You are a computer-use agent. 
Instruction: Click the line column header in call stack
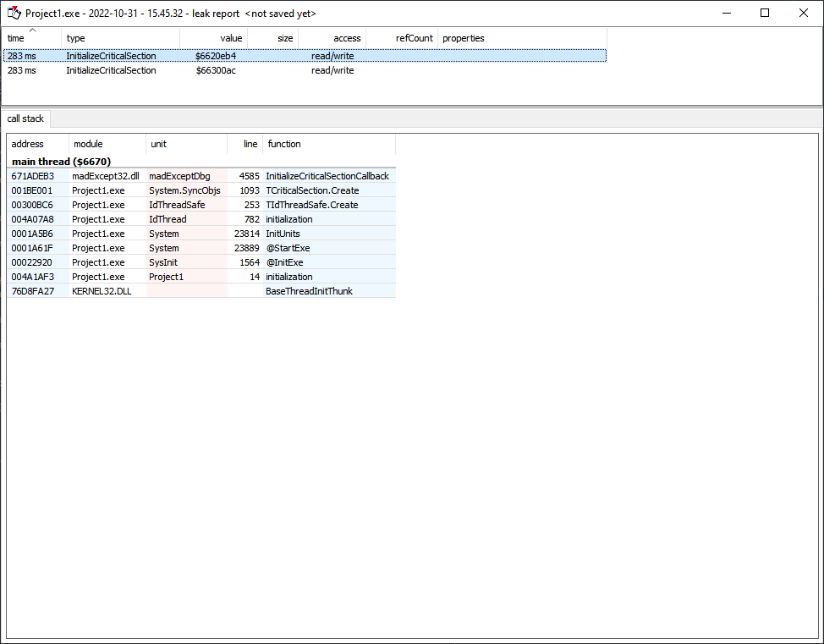[x=246, y=144]
